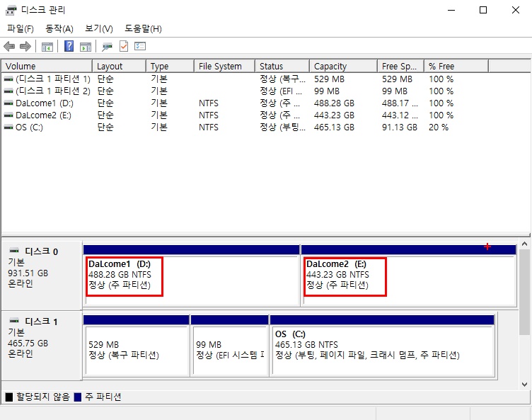Click the blue 주 파티션 legend swatch
The height and width of the screenshot is (420, 532).
click(78, 397)
